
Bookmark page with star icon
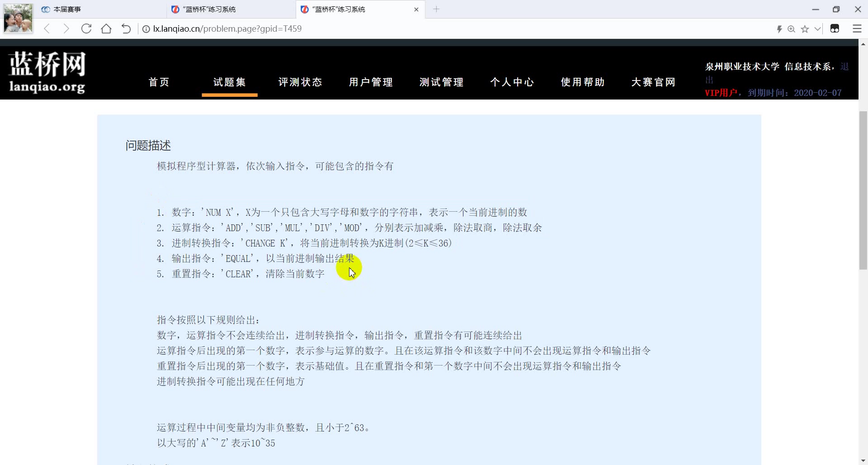coord(805,29)
